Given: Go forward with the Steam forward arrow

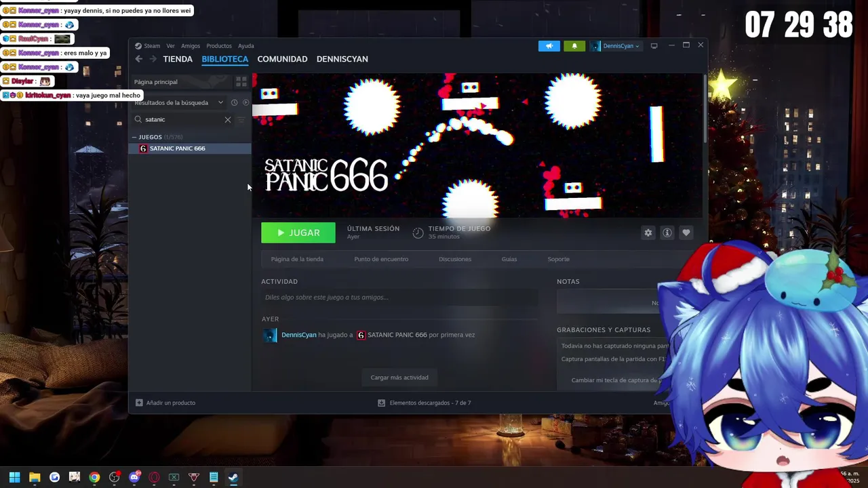Looking at the screenshot, I should [153, 59].
